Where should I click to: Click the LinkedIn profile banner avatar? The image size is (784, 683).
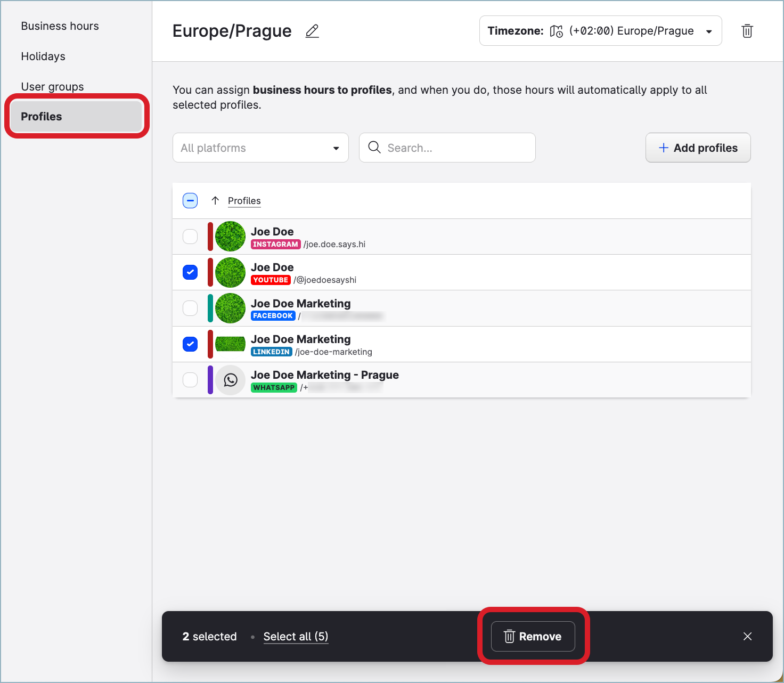click(x=230, y=344)
